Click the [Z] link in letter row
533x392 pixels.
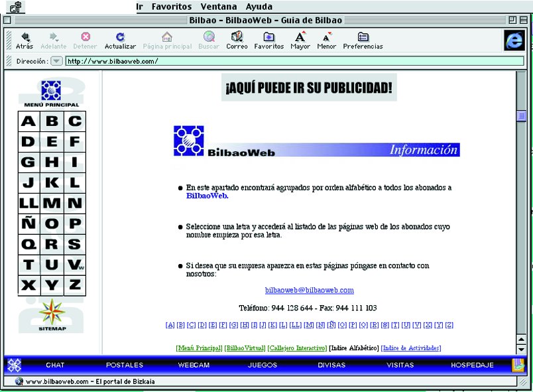pos(449,325)
